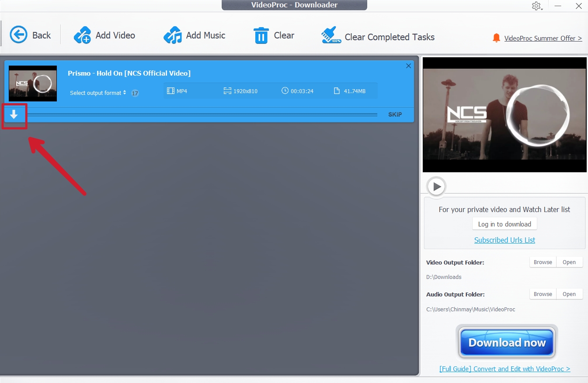588x383 pixels.
Task: Play the video preview
Action: [x=436, y=187]
